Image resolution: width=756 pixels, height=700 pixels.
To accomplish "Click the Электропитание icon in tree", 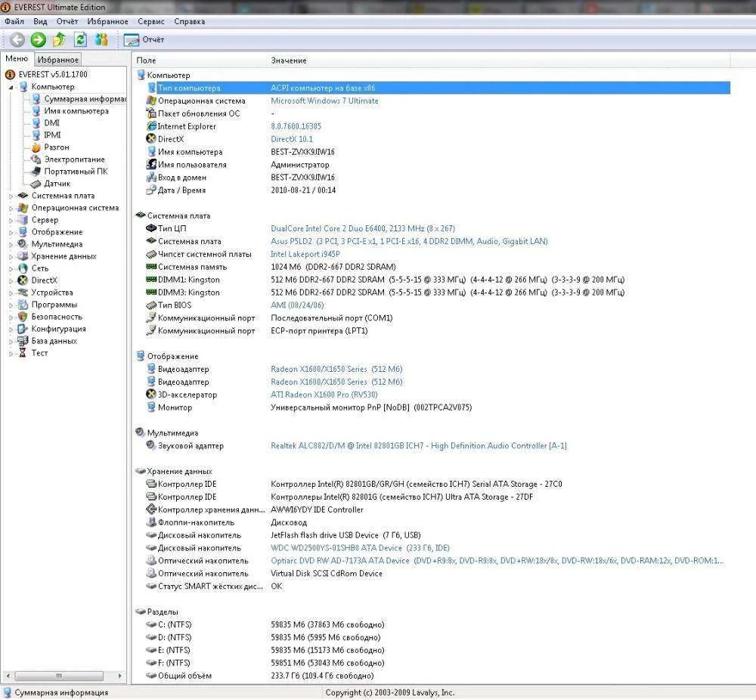I will [36, 159].
